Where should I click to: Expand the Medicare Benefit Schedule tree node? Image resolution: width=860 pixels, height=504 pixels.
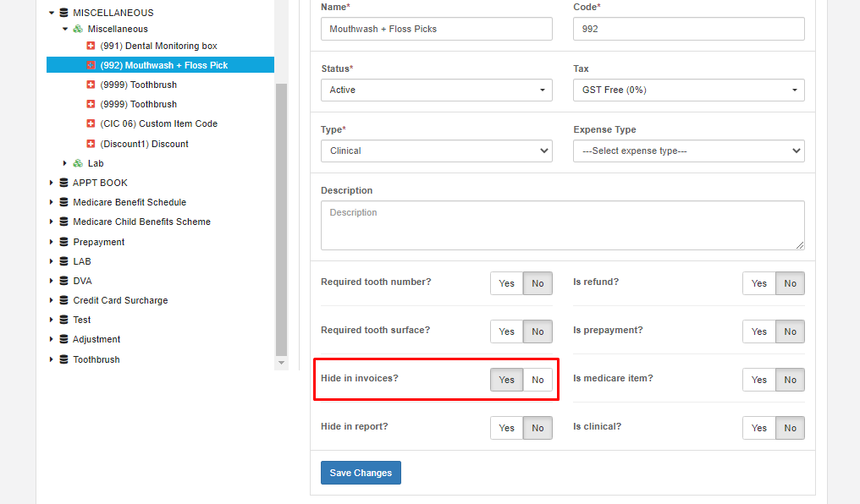pos(52,202)
